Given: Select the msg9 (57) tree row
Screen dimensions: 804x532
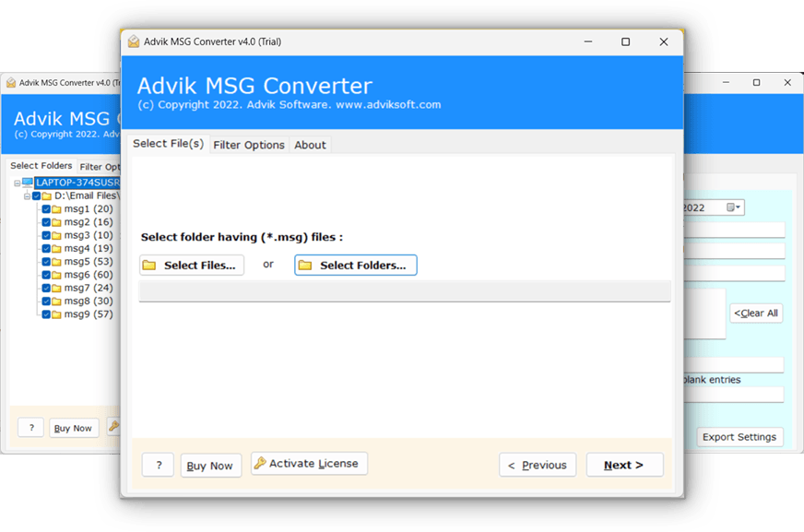Looking at the screenshot, I should coord(89,314).
